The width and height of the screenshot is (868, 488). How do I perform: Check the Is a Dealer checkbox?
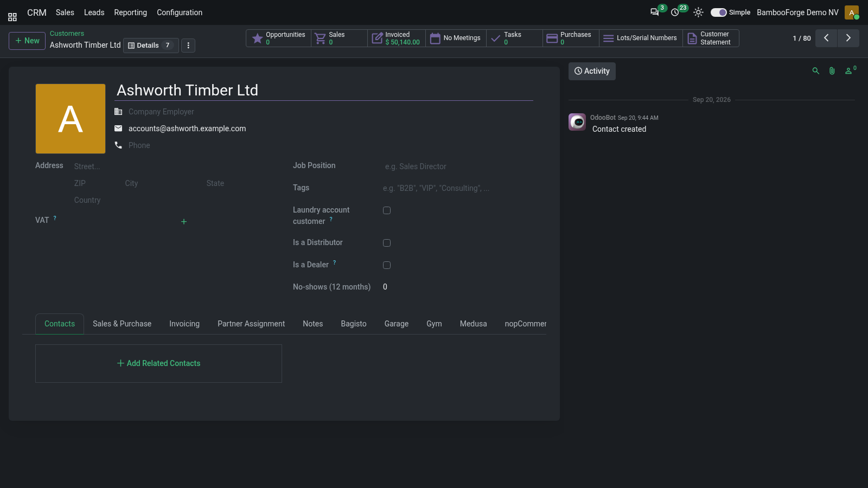tap(387, 265)
